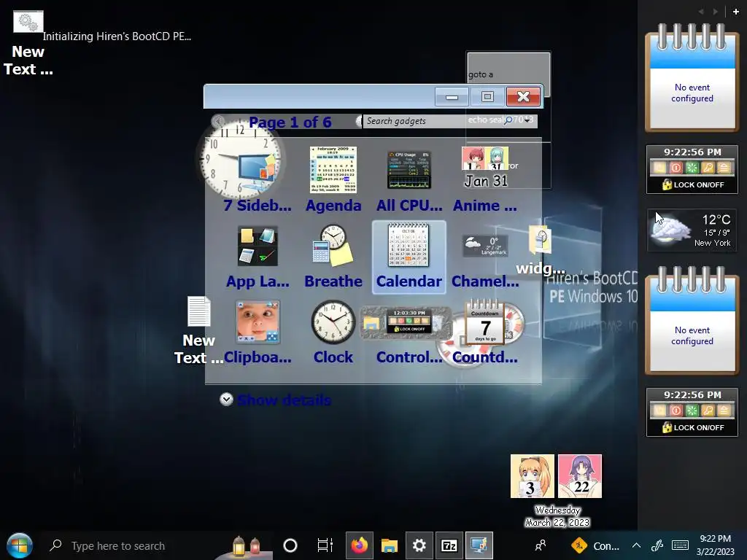Select the Calendar gadget in gallery
Viewport: 747px width, 560px height.
(409, 257)
